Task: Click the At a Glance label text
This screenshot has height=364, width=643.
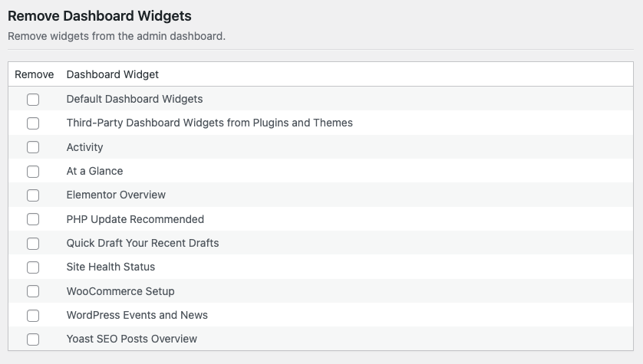Action: pos(94,171)
